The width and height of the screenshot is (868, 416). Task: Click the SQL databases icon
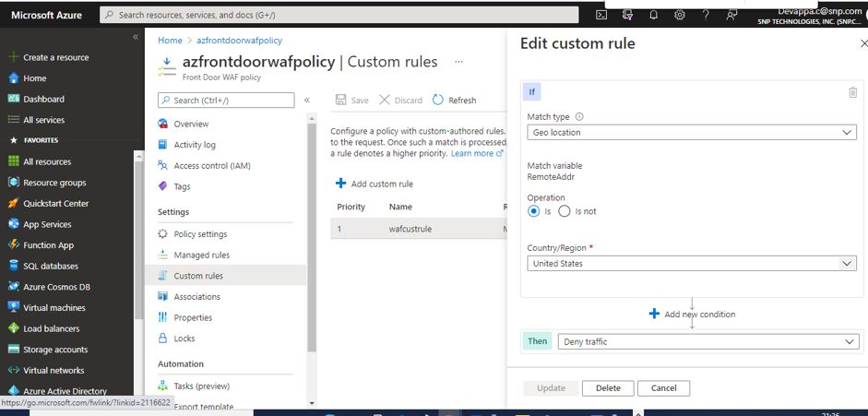pyautogui.click(x=14, y=266)
